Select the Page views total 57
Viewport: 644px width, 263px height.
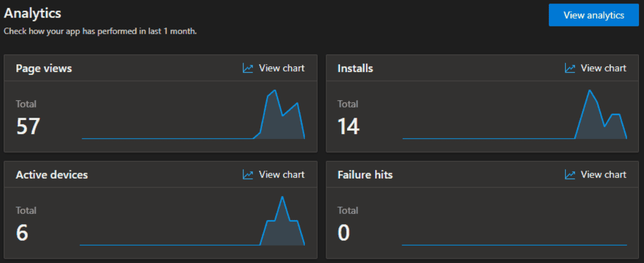[28, 127]
